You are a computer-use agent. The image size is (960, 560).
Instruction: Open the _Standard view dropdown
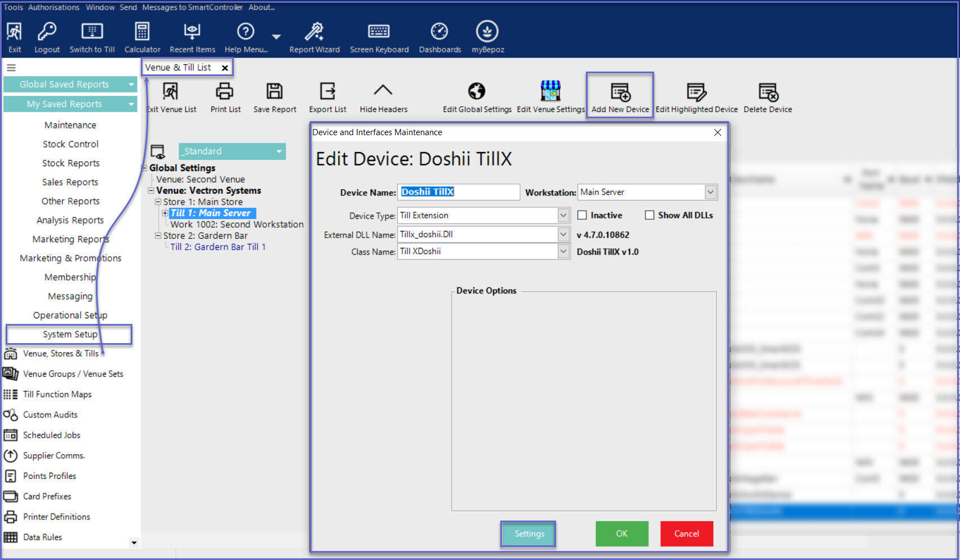pyautogui.click(x=279, y=151)
